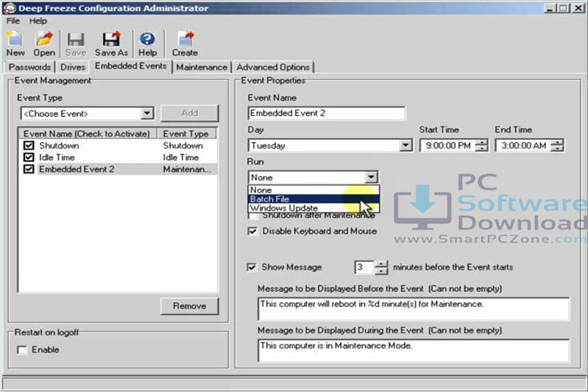Click the End Time 3:00:00 AM field
This screenshot has width=588, height=392.
pos(523,145)
